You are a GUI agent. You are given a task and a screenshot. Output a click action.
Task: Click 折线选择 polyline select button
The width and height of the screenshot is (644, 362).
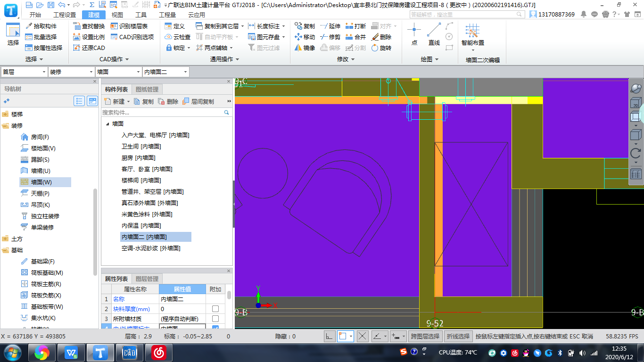(x=458, y=336)
